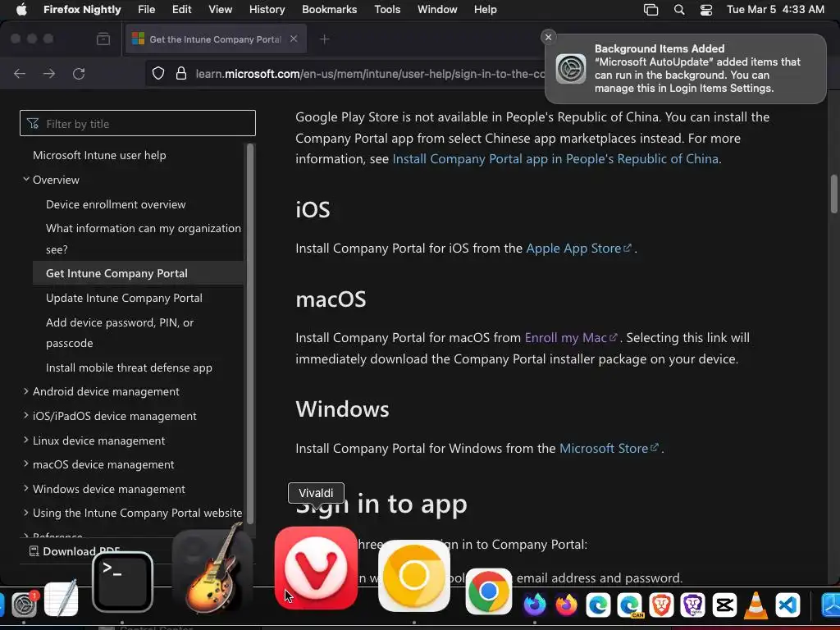Expand Linux device management
The width and height of the screenshot is (840, 630).
point(25,440)
